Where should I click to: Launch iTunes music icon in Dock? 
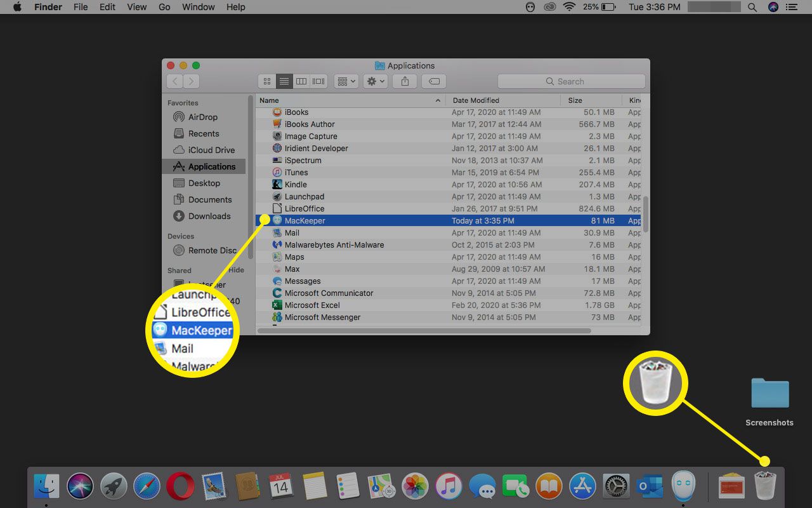click(x=449, y=486)
